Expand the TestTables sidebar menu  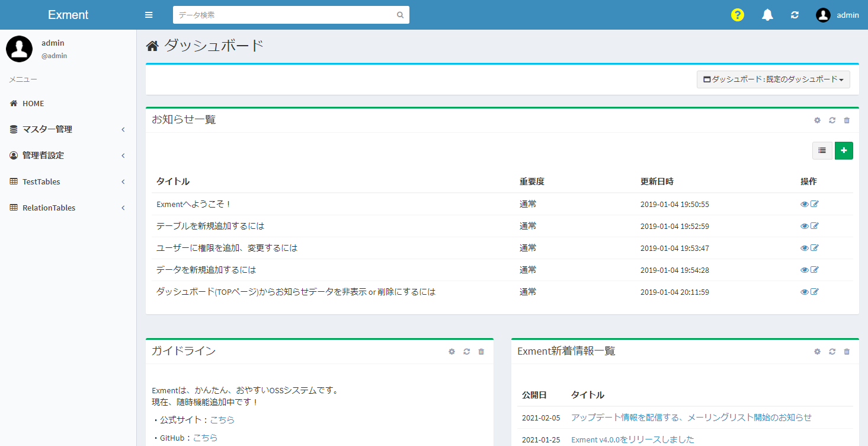click(41, 181)
